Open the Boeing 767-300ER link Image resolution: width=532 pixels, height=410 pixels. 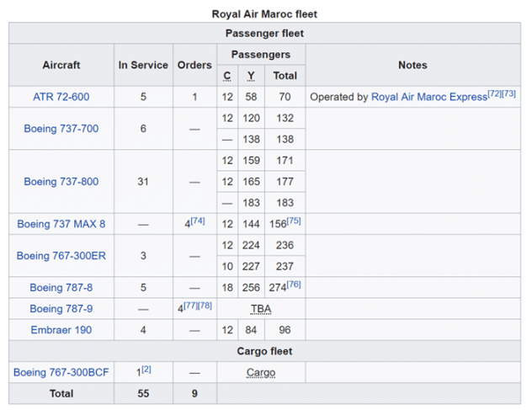(61, 256)
